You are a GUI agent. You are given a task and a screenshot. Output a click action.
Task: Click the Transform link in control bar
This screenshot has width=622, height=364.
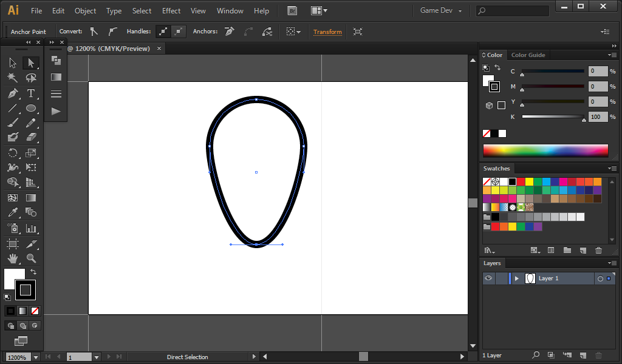pos(327,32)
